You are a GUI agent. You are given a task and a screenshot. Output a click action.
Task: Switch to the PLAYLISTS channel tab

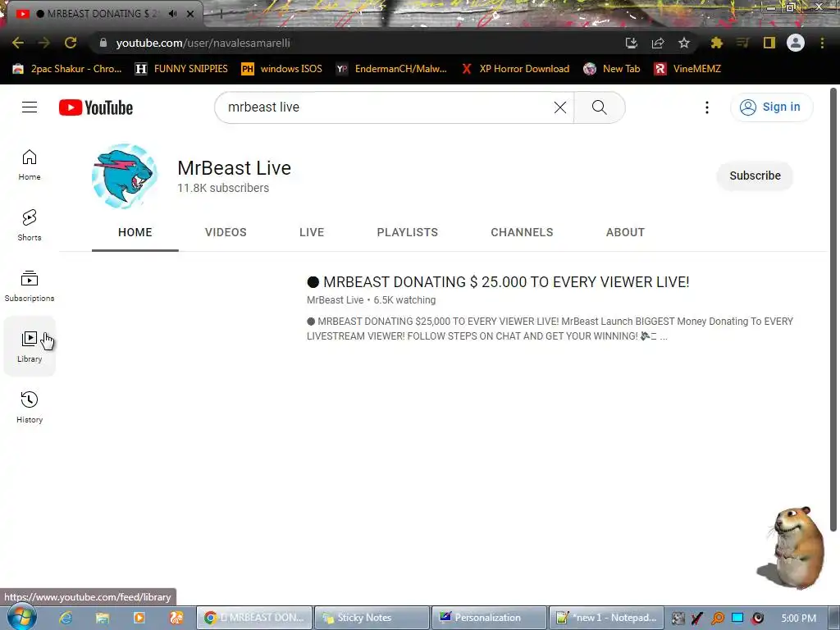[407, 232]
